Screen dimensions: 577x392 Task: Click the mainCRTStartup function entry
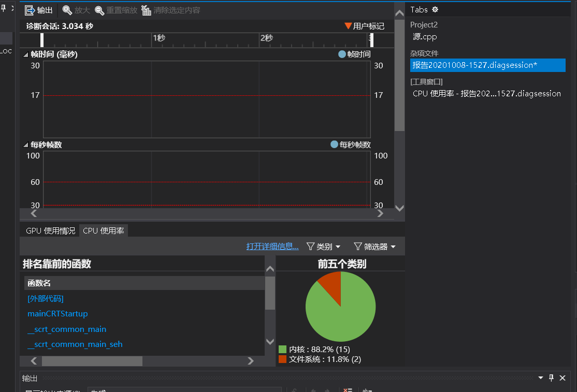click(x=57, y=314)
